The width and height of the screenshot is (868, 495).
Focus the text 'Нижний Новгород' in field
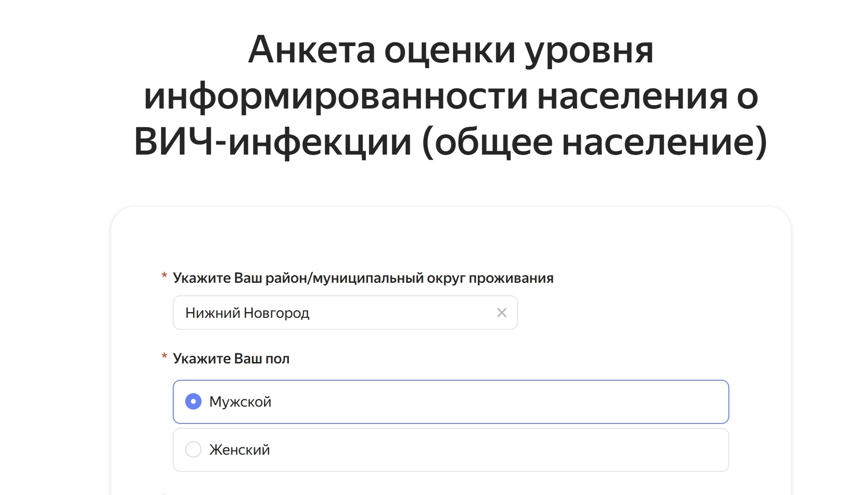click(247, 313)
